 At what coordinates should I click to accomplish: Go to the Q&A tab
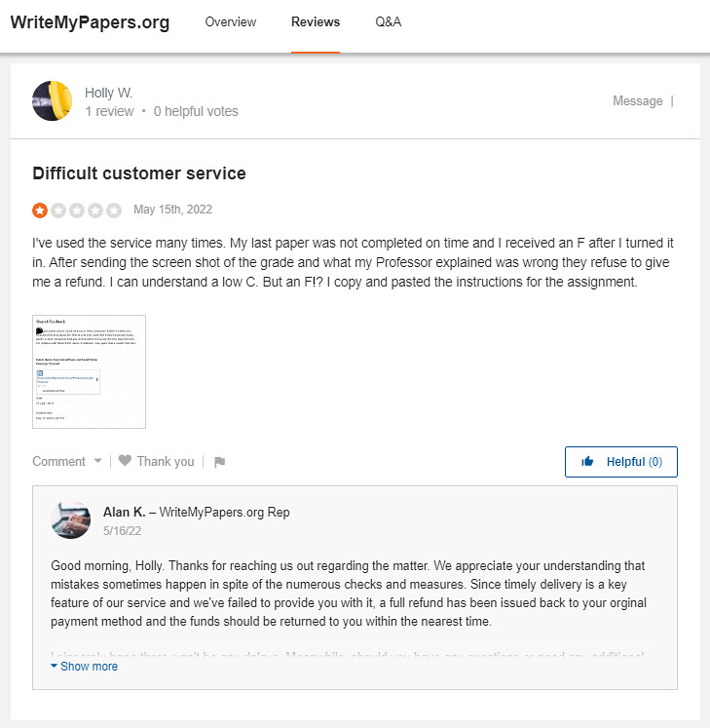(388, 22)
